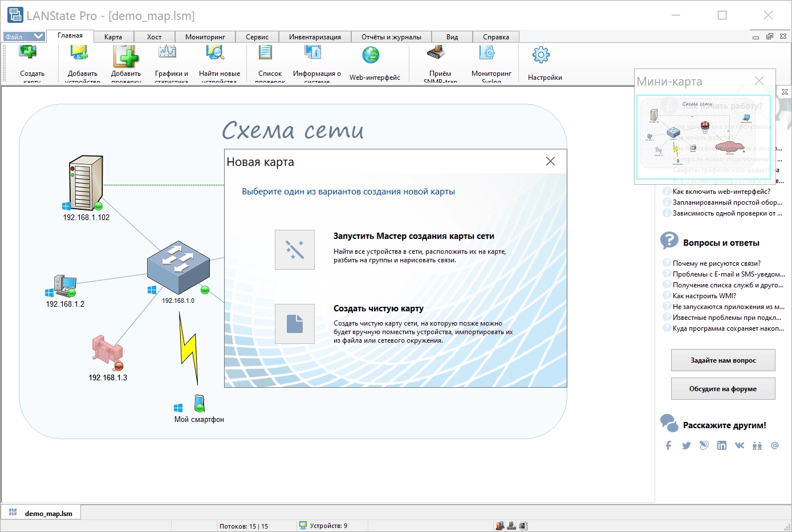Viewport: 792px width, 532px height.
Task: Choose Запустить Мастер создания карты сети
Action: pyautogui.click(x=414, y=236)
